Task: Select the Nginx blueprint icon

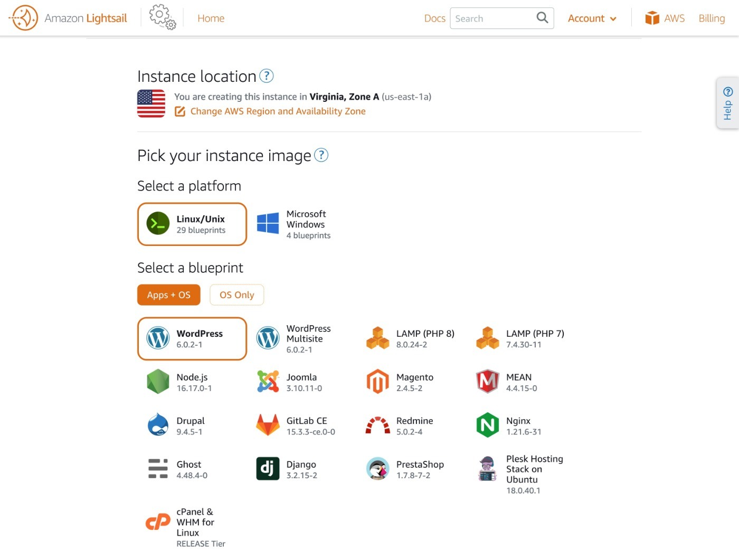Action: click(x=488, y=425)
